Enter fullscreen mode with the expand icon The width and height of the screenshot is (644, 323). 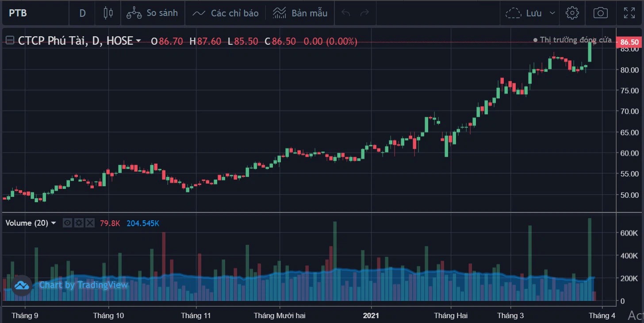pos(629,13)
